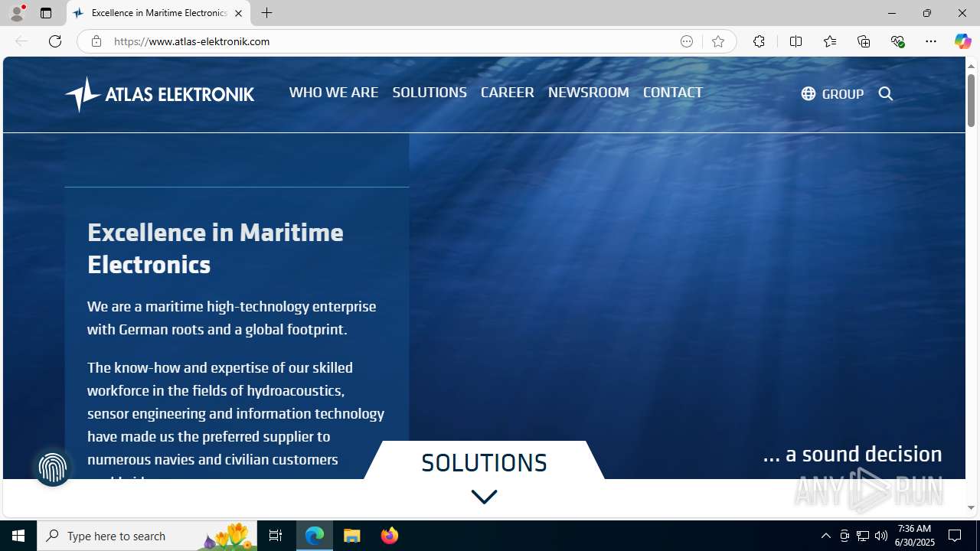Select the Excellence in Maritime Electronics tab
Image resolution: width=980 pixels, height=551 pixels.
click(x=158, y=13)
